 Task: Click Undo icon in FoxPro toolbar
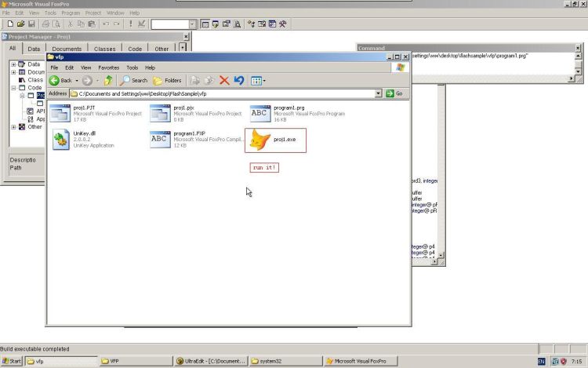[x=106, y=24]
